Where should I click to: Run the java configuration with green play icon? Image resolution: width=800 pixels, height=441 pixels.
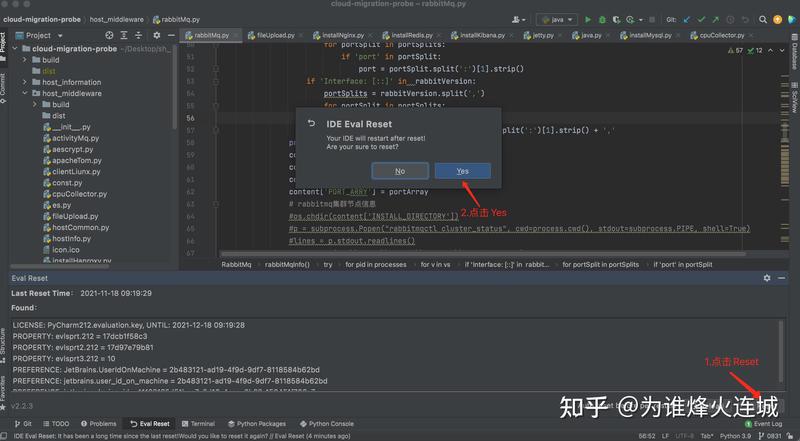click(x=588, y=19)
